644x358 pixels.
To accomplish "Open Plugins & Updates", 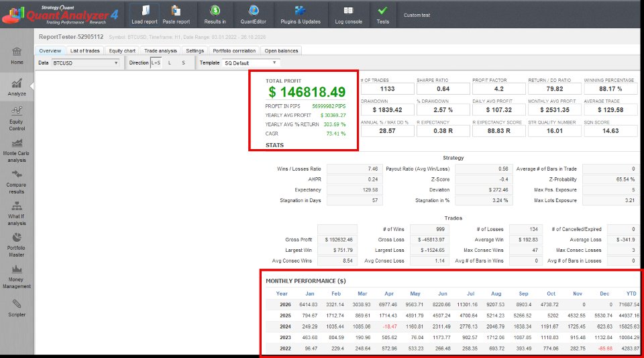I will click(x=301, y=15).
